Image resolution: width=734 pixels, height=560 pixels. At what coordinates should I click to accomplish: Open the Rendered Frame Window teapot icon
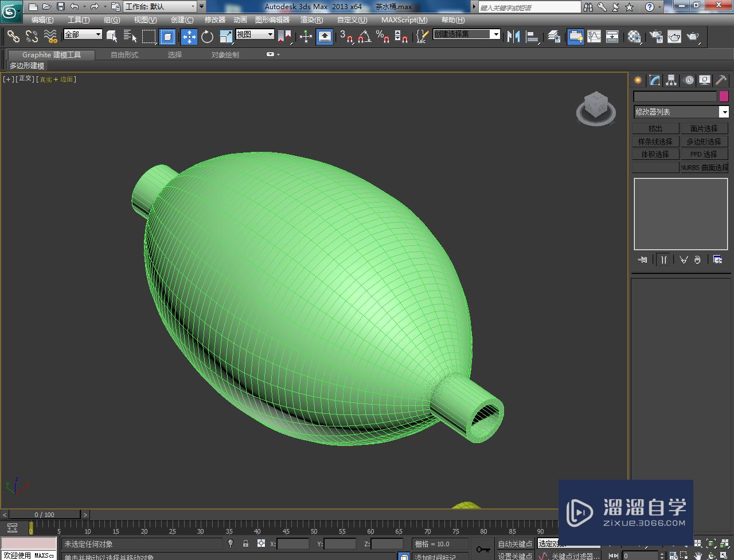[x=674, y=37]
